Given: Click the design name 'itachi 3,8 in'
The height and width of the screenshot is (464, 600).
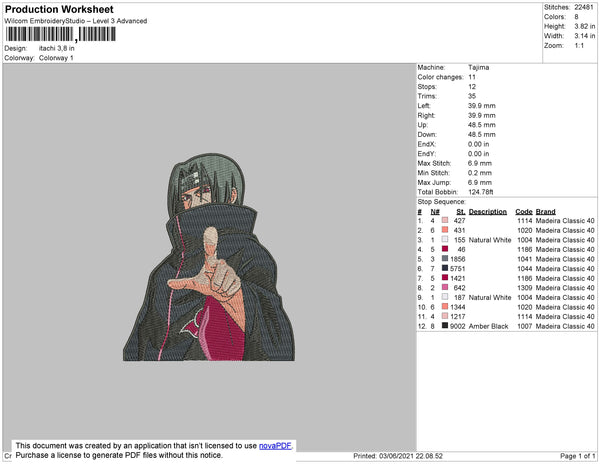Looking at the screenshot, I should pos(57,49).
